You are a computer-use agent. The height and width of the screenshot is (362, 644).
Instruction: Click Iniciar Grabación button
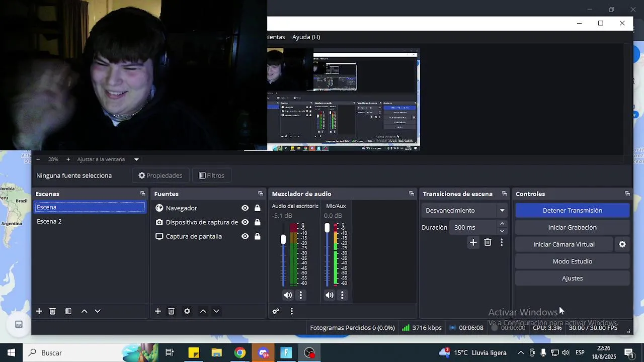click(573, 227)
